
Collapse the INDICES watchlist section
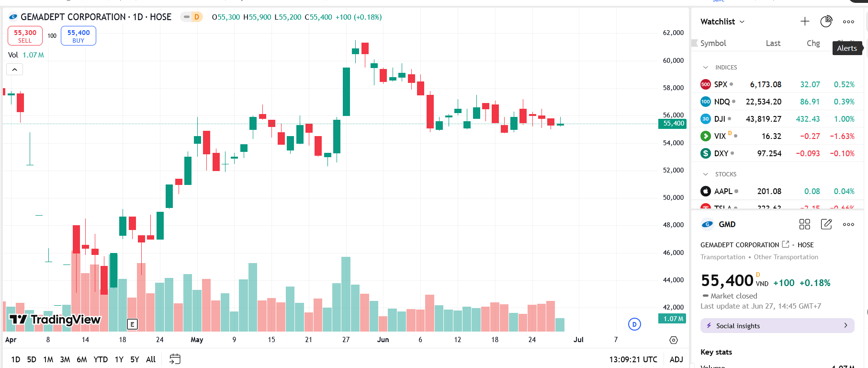pos(706,68)
